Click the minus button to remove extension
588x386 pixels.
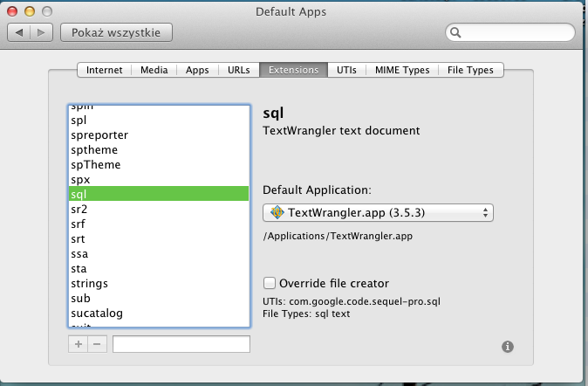(97, 344)
